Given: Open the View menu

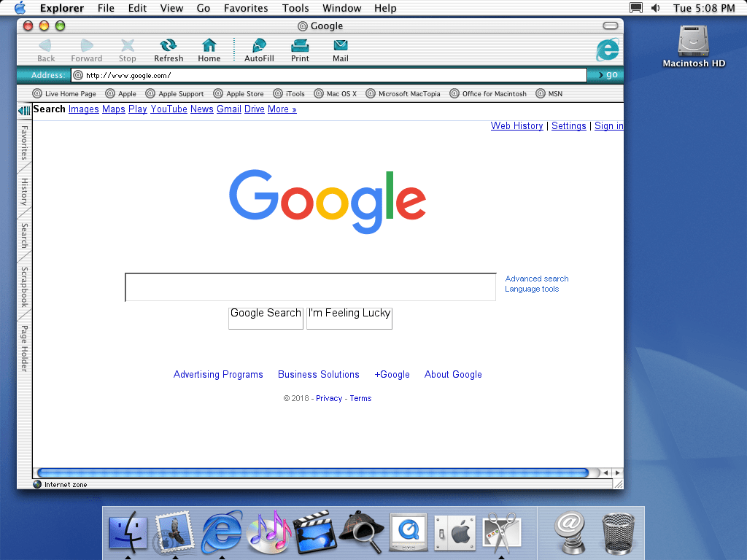Looking at the screenshot, I should coord(171,8).
